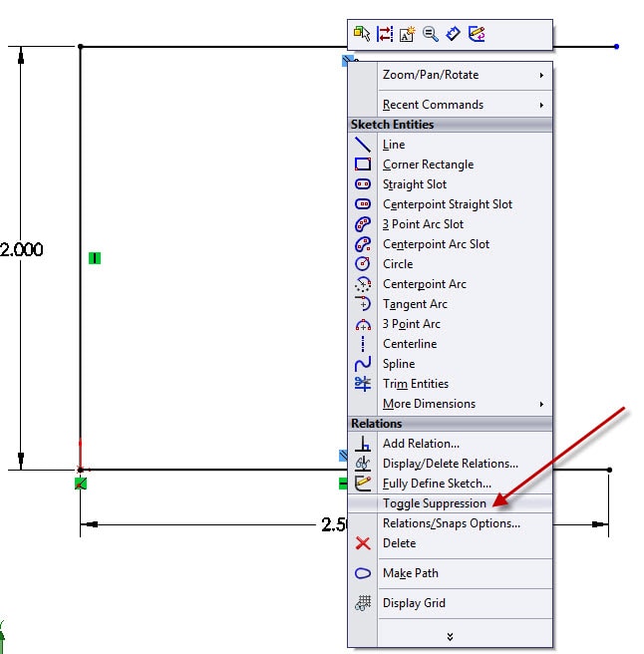Choose Display/Delete Relations menu entry
Screen dimensions: 644x654
click(x=450, y=464)
